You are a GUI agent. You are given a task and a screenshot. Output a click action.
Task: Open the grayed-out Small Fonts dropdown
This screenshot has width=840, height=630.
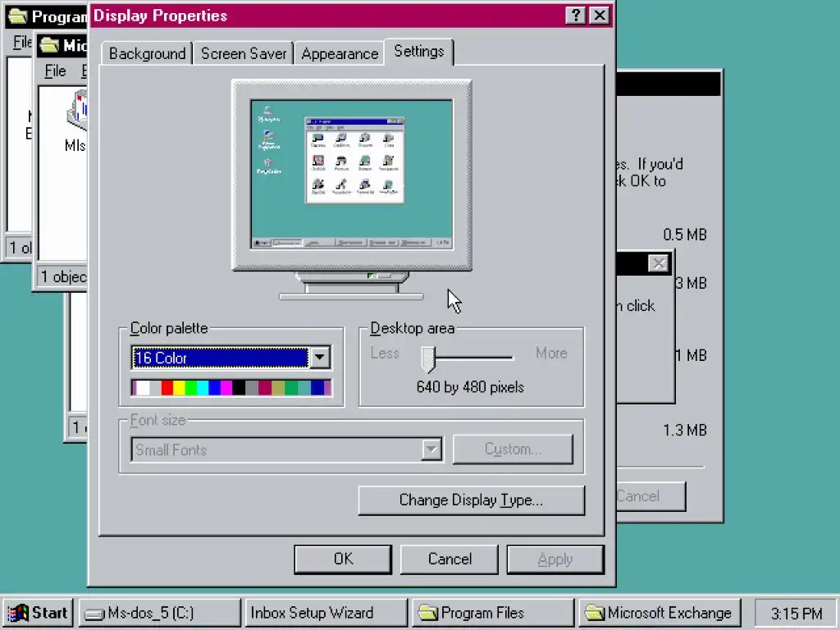(x=286, y=450)
